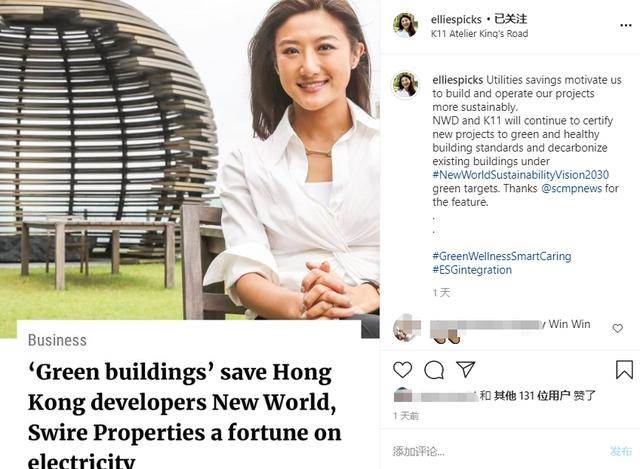Image resolution: width=640 pixels, height=469 pixels.
Task: Share post using paper plane icon
Action: click(x=465, y=369)
